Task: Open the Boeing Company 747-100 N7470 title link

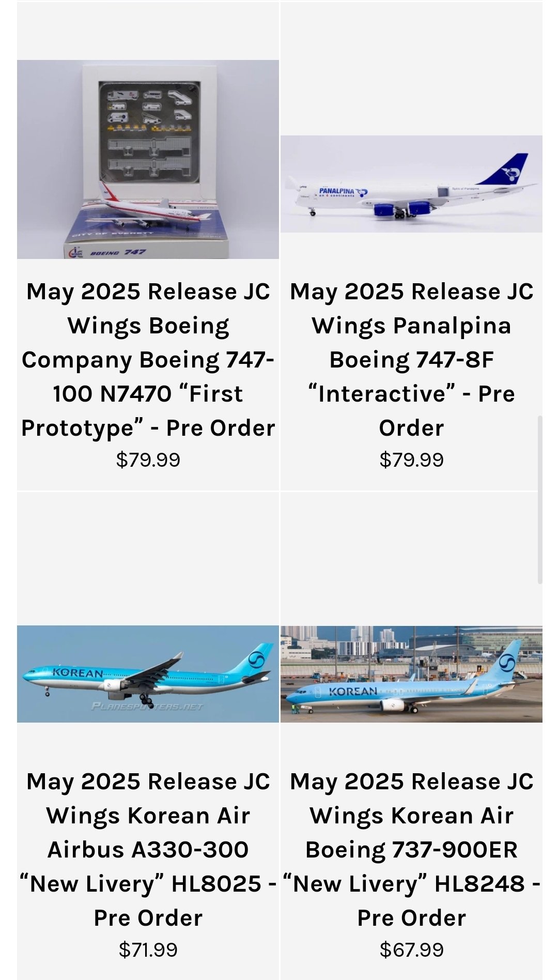Action: tap(148, 360)
